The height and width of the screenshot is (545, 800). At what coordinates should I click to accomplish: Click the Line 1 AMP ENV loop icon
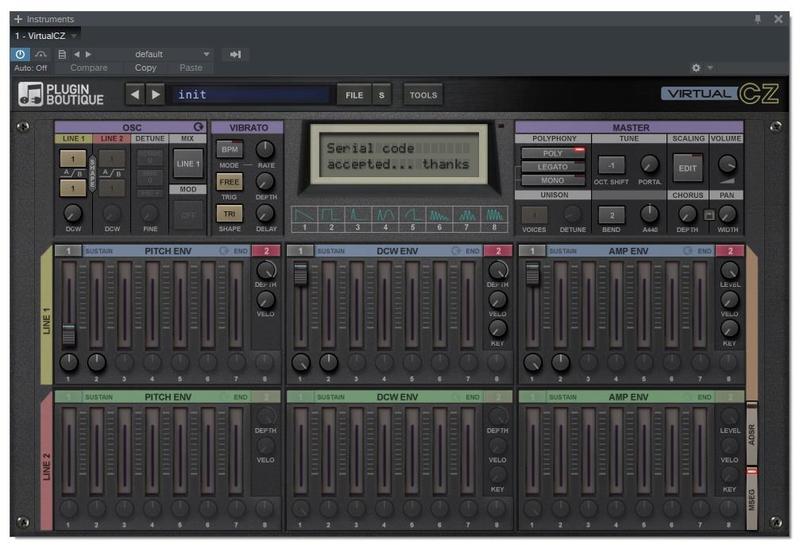pyautogui.click(x=688, y=251)
